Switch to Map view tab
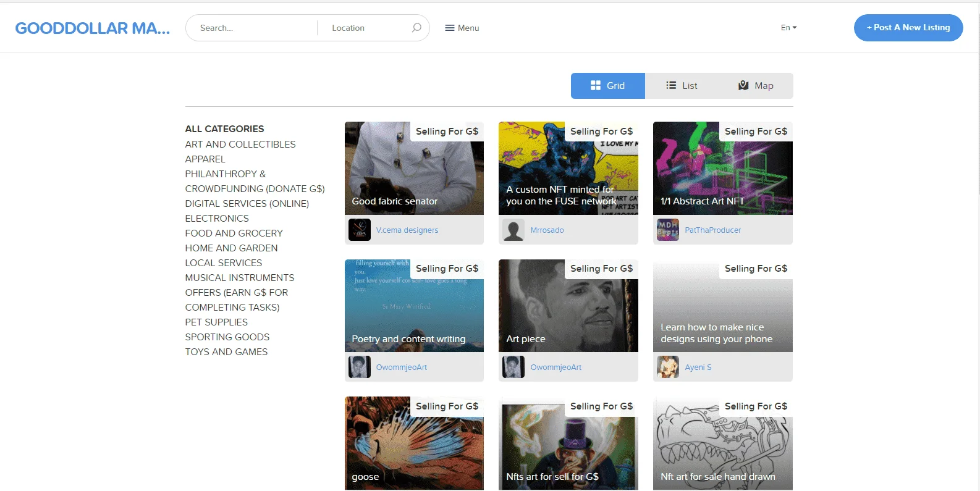The image size is (980, 491). coord(756,86)
